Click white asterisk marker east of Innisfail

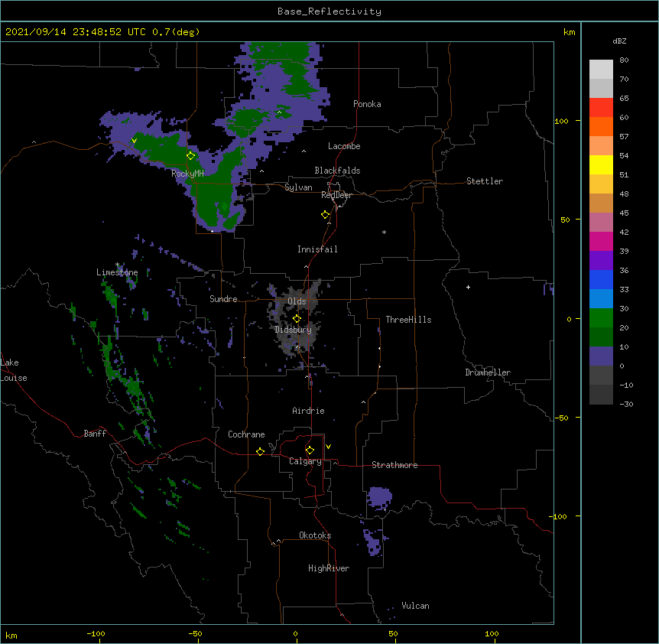tap(384, 232)
